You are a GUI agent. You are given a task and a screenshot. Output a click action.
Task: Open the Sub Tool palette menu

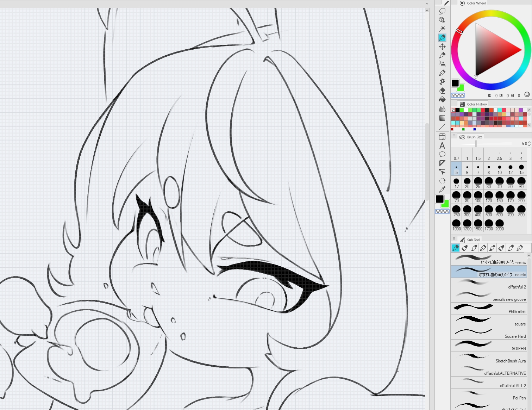(454, 239)
